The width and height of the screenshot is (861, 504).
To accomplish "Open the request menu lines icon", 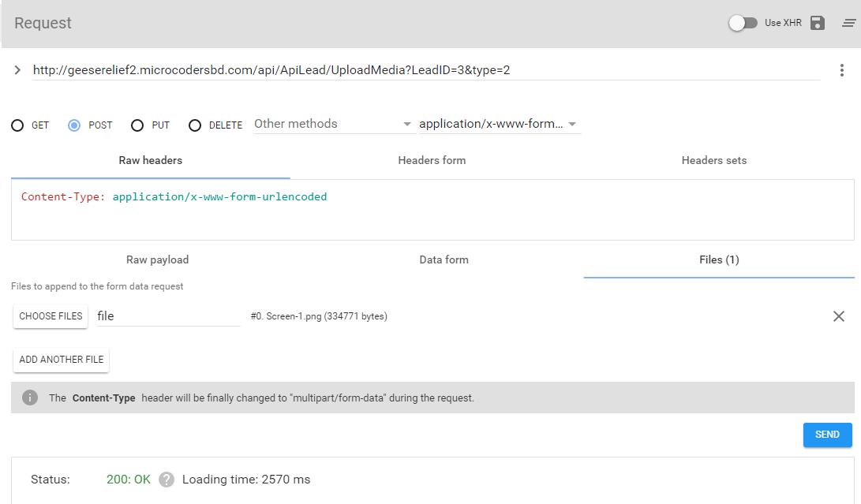I will [848, 23].
